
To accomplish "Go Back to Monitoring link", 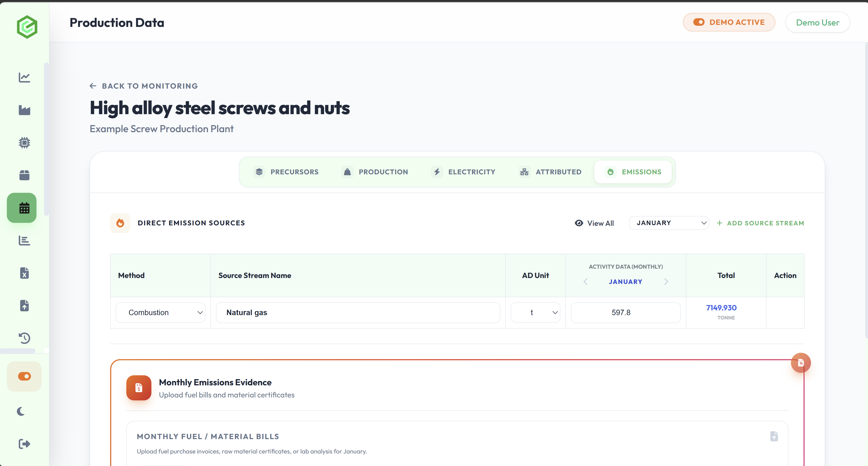I will point(144,86).
